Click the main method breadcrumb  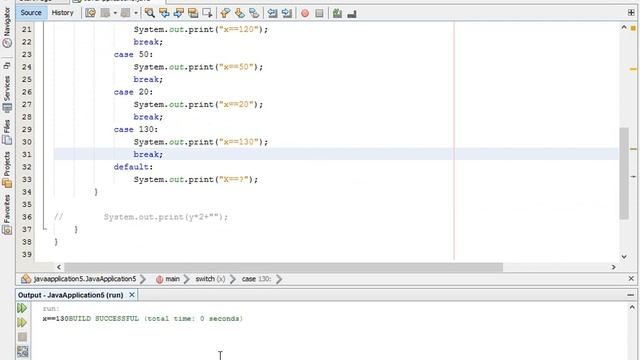click(x=168, y=279)
